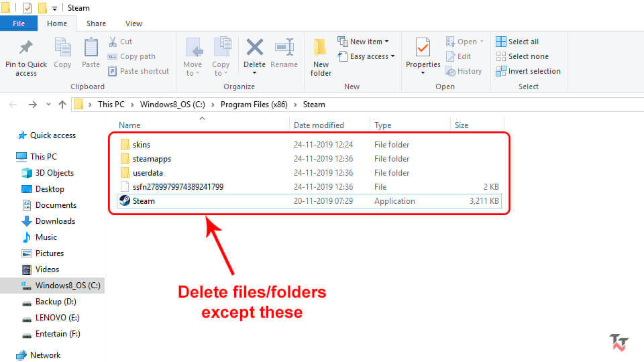Select the userdata folder row

[x=310, y=173]
